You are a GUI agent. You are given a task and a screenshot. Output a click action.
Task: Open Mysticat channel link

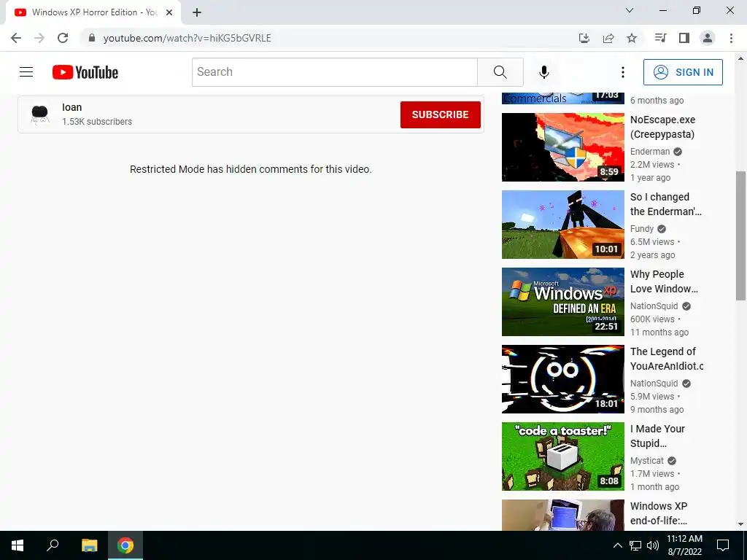[647, 461]
